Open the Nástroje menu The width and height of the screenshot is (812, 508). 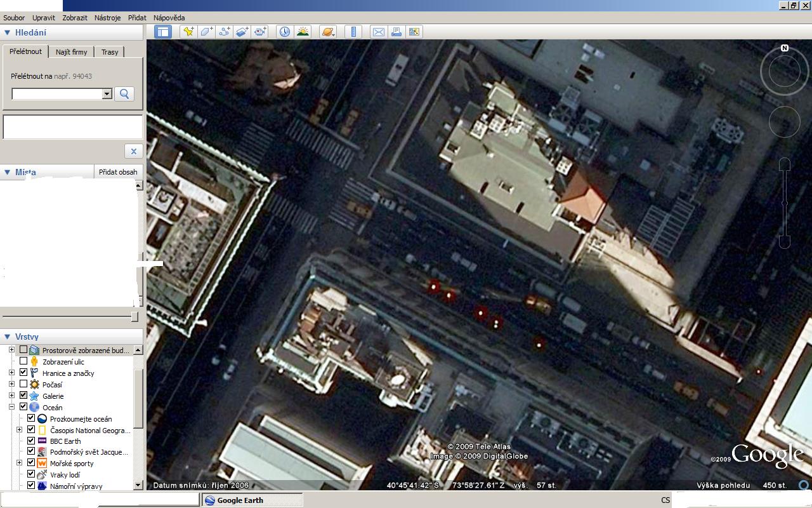coord(108,18)
